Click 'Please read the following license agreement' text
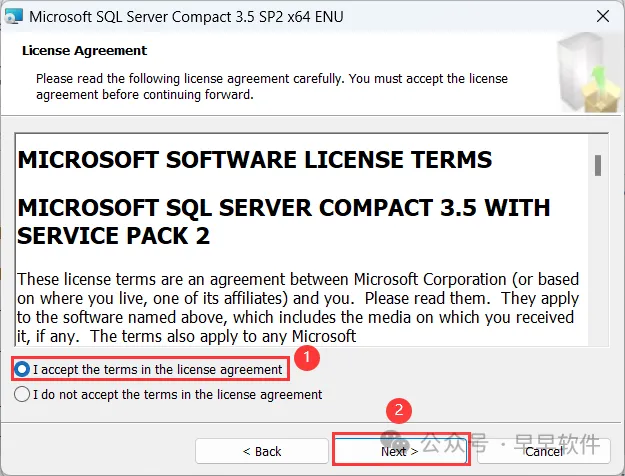 point(272,87)
